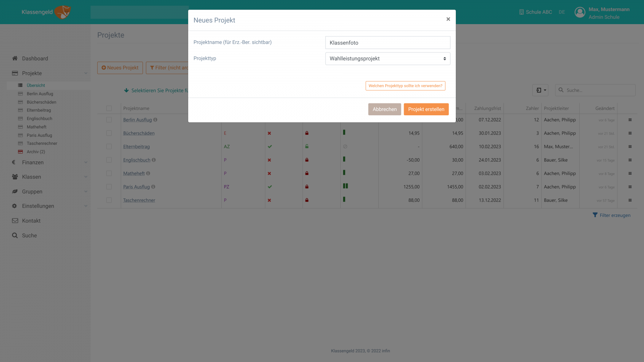Click the Neues Projekt button in the toolbar

(x=120, y=68)
